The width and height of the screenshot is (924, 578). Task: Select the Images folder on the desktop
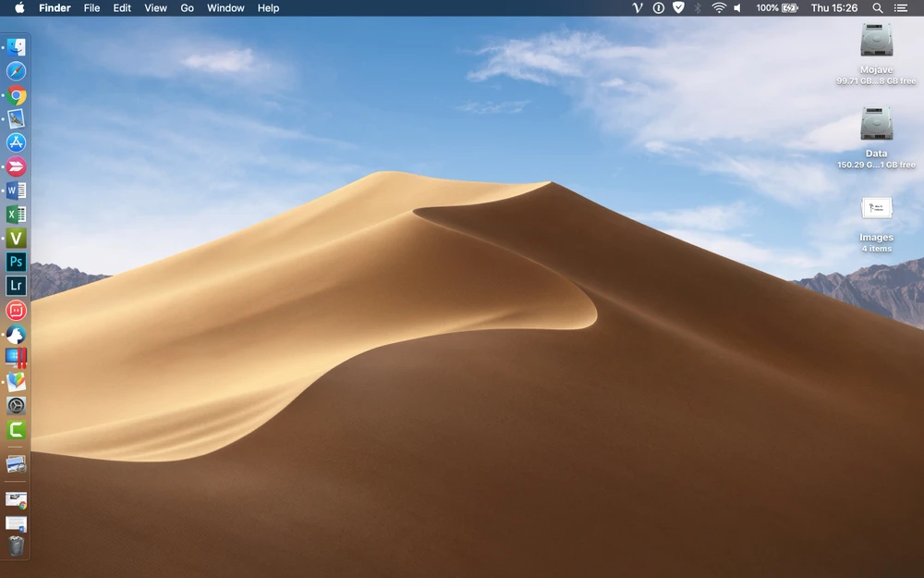876,209
